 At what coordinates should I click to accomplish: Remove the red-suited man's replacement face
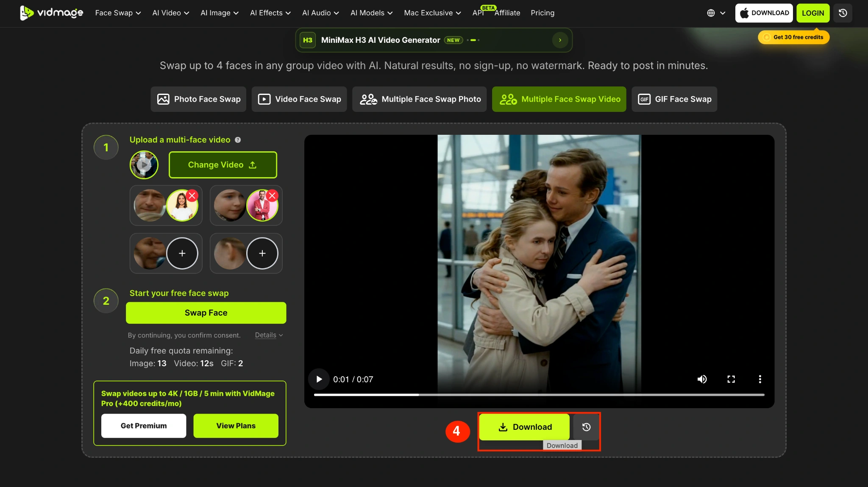[x=273, y=195]
